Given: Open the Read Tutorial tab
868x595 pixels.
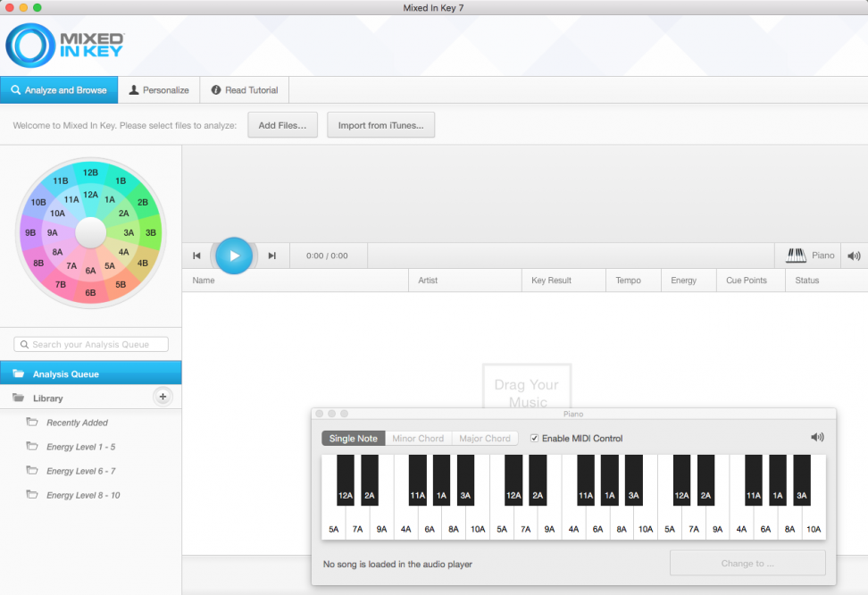Looking at the screenshot, I should (x=244, y=90).
